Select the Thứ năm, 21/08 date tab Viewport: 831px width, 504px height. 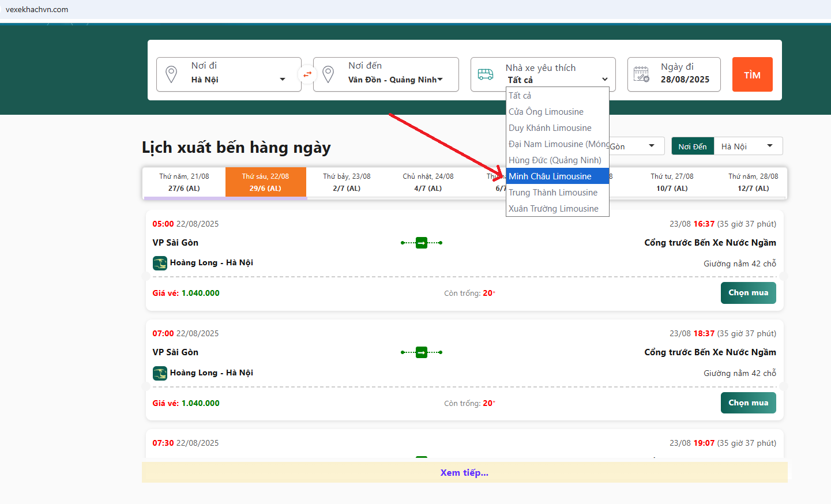(x=185, y=182)
